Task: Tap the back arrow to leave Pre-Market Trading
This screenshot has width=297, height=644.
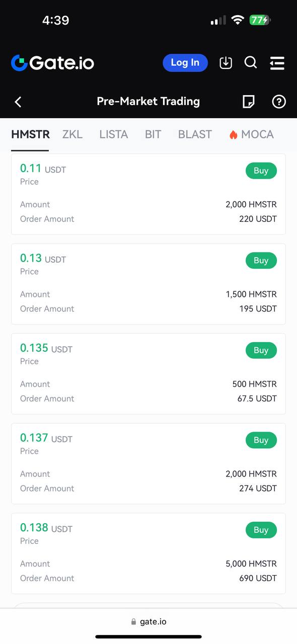Action: 18,102
